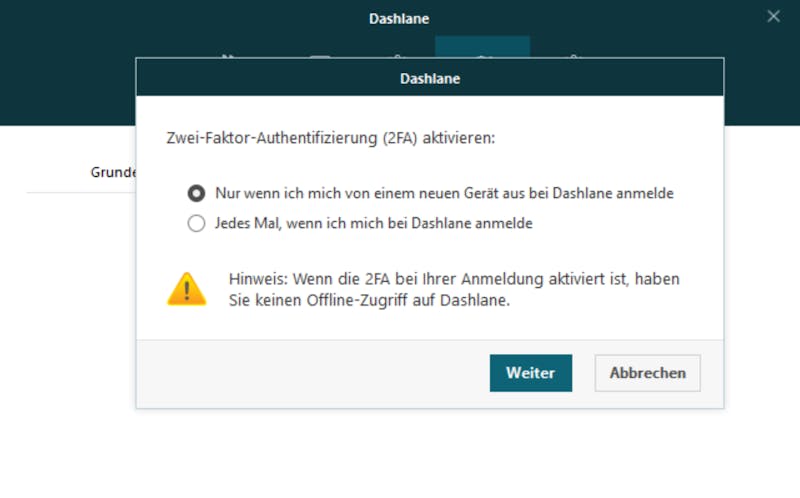800x498 pixels.
Task: Click the 'Zwei-Faktor-Authentifizierung (2FA) aktivieren:' heading
Action: pyautogui.click(x=331, y=138)
